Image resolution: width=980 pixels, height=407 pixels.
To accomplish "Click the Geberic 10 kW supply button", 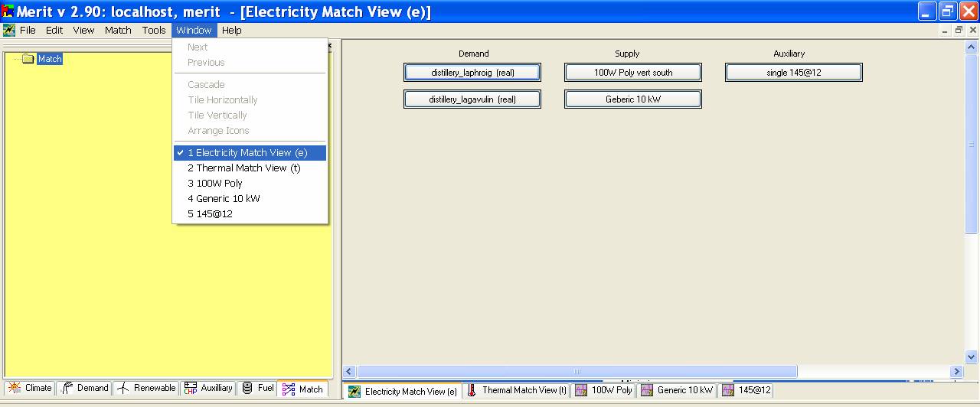I will click(x=633, y=99).
